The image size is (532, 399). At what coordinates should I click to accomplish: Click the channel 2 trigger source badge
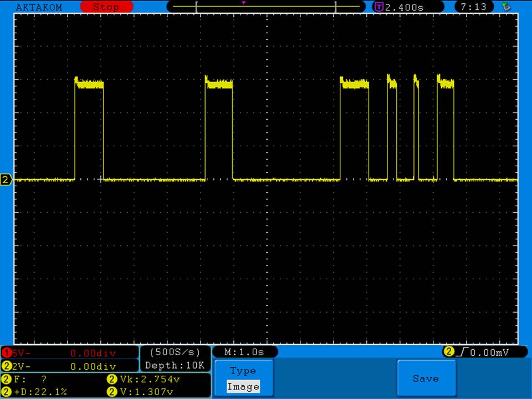click(x=448, y=352)
